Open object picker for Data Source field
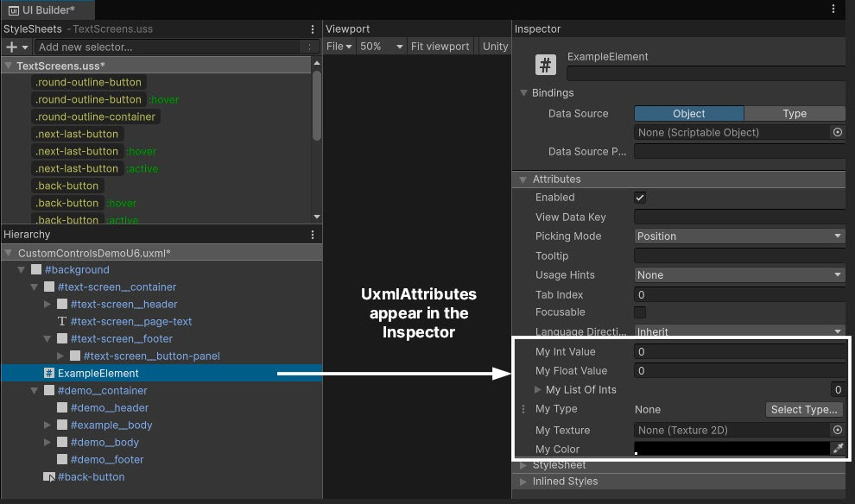 point(838,132)
